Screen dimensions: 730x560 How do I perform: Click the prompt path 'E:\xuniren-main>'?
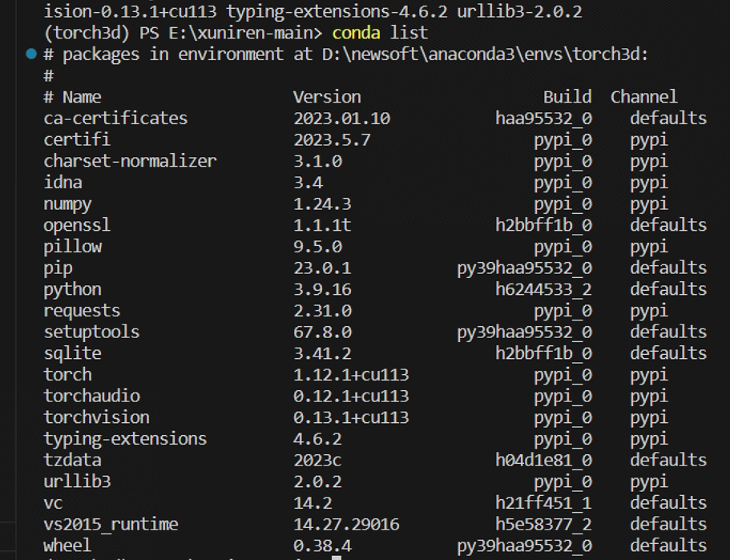[x=245, y=33]
